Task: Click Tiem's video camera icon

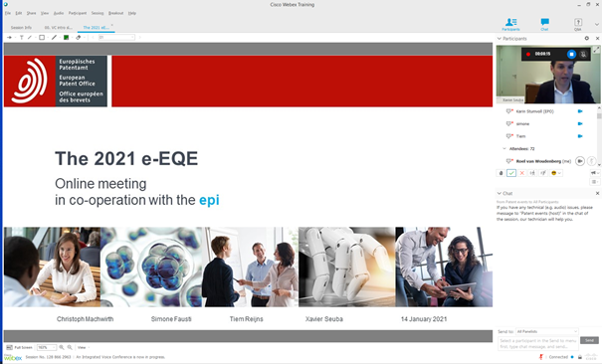Action: (580, 136)
